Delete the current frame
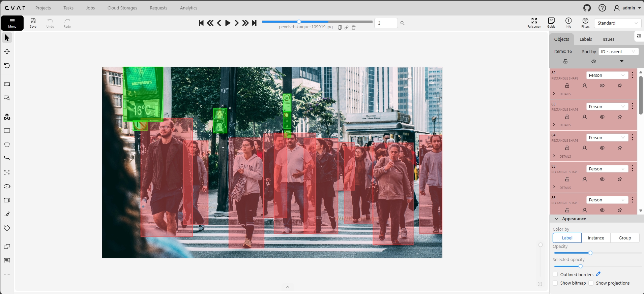The width and height of the screenshot is (644, 294). pyautogui.click(x=353, y=27)
